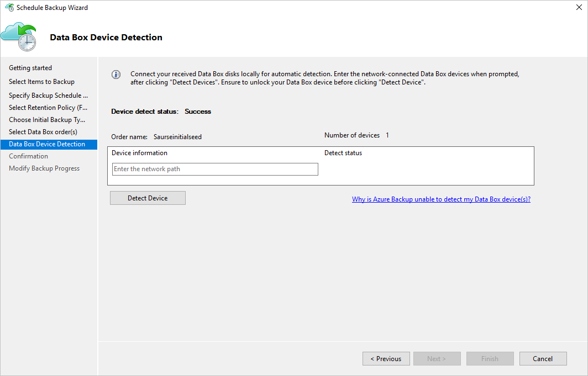The image size is (588, 376).
Task: Select the Getting started step
Action: [30, 67]
